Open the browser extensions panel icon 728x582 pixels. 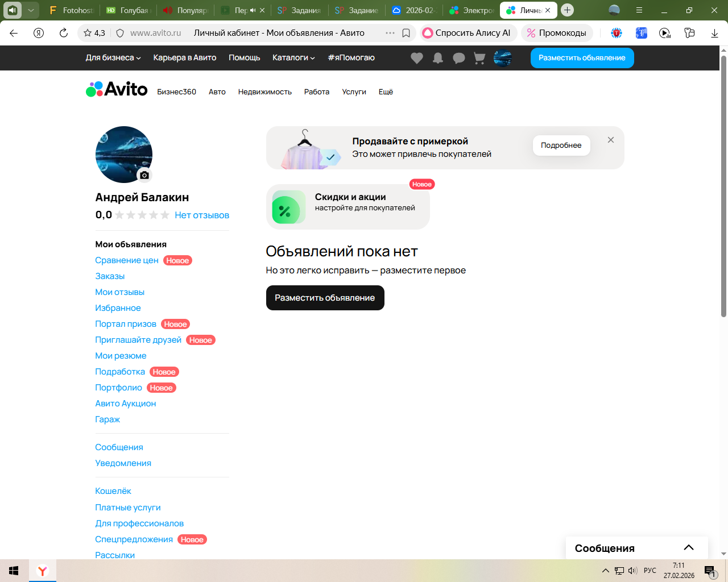(690, 33)
